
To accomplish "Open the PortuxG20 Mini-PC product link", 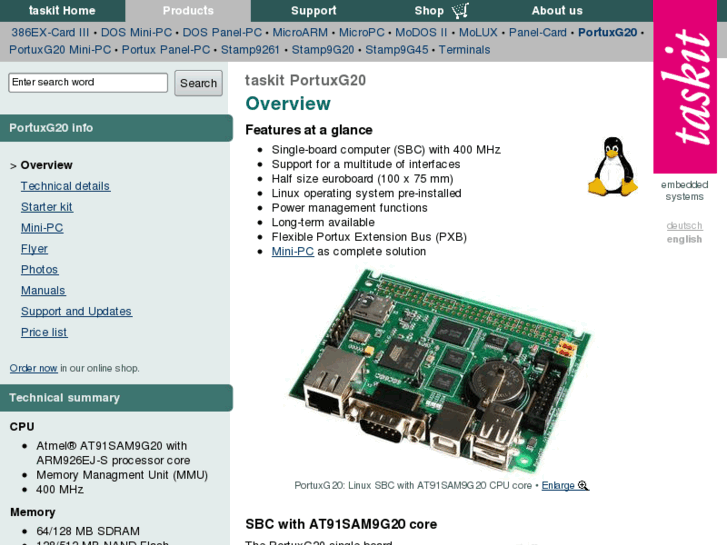I will 60,50.
